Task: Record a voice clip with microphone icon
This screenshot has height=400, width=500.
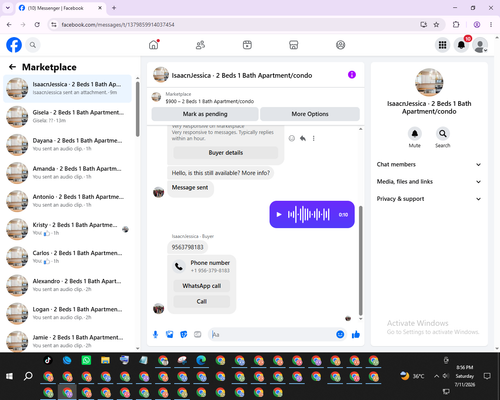Action: click(155, 334)
